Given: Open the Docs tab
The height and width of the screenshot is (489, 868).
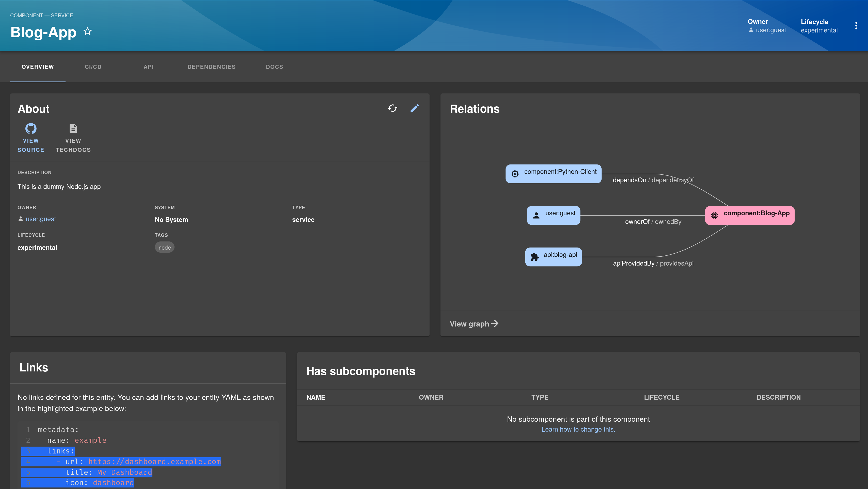Looking at the screenshot, I should pos(274,67).
